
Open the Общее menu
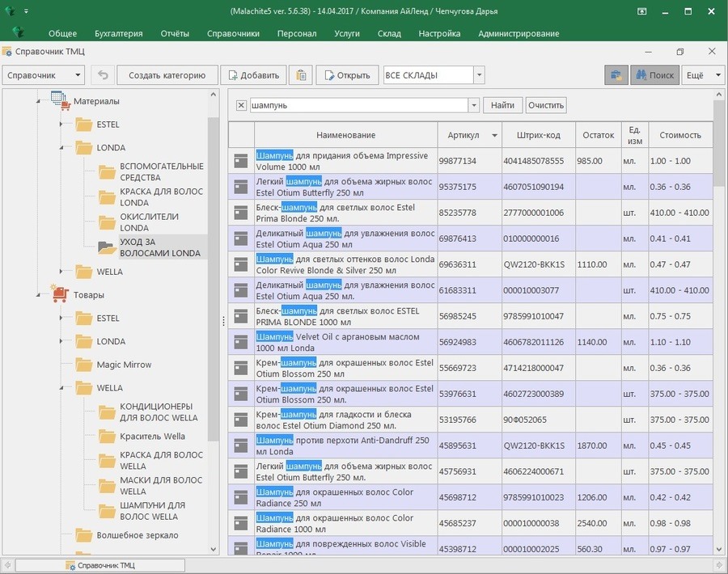tap(62, 33)
